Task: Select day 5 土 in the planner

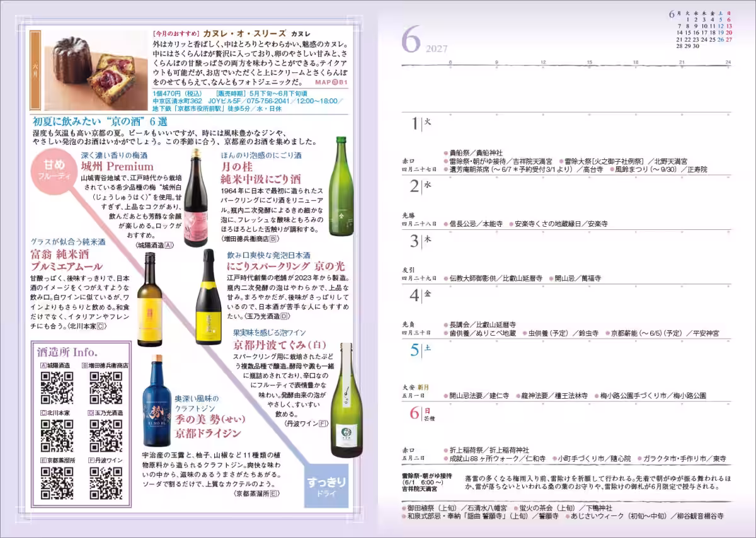Action: click(x=421, y=348)
